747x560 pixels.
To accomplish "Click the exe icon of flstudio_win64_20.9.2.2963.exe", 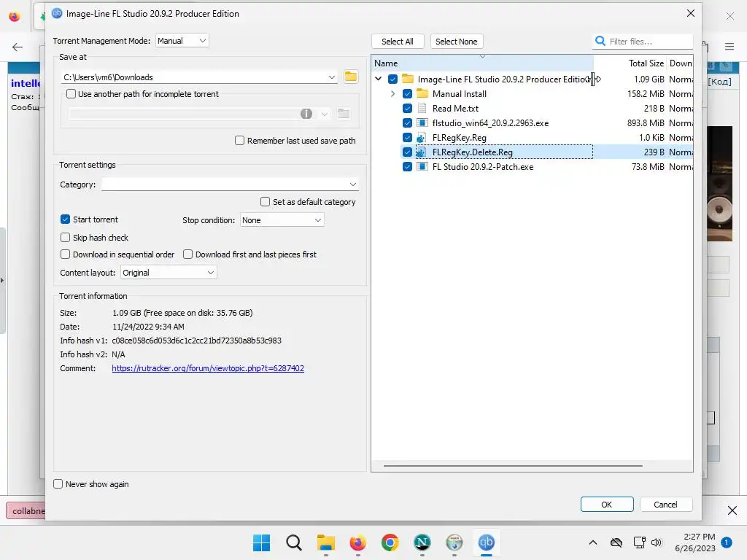I will (422, 122).
